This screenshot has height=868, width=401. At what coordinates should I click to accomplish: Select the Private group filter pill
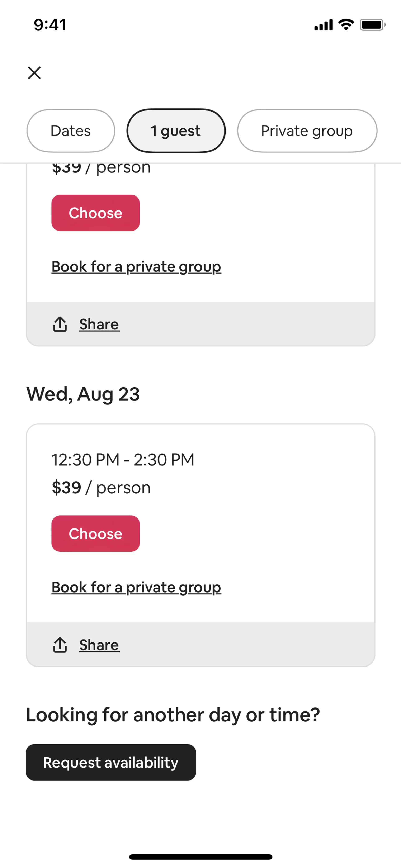point(307,131)
